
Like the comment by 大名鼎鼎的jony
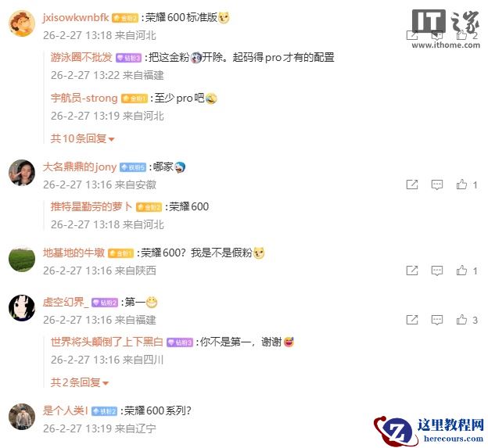pyautogui.click(x=461, y=185)
